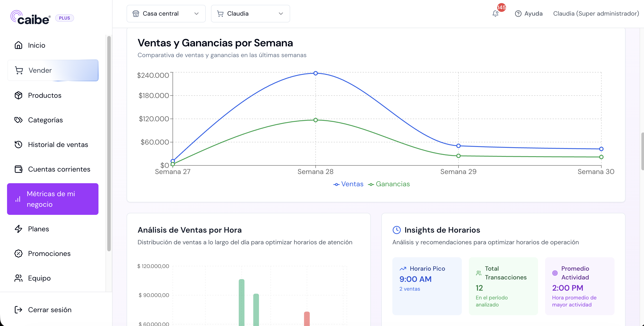The image size is (644, 326).
Task: Click the Historial de ventas clock icon
Action: coord(18,144)
